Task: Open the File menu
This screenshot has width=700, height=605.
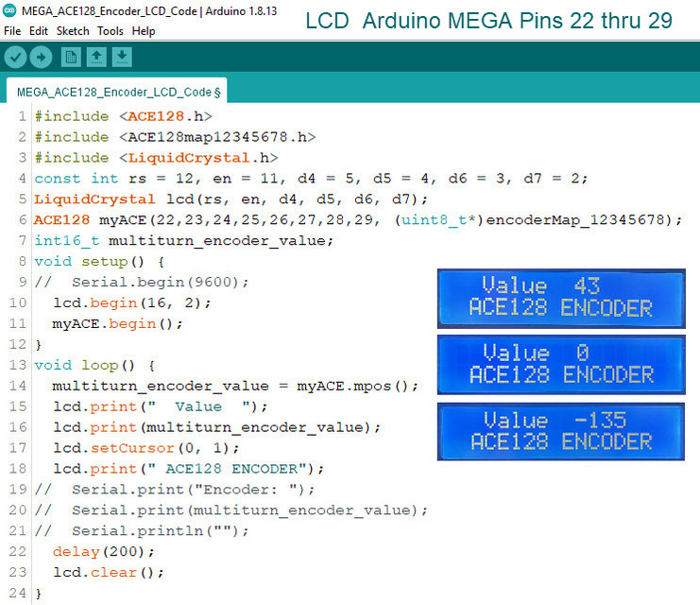Action: 12,31
